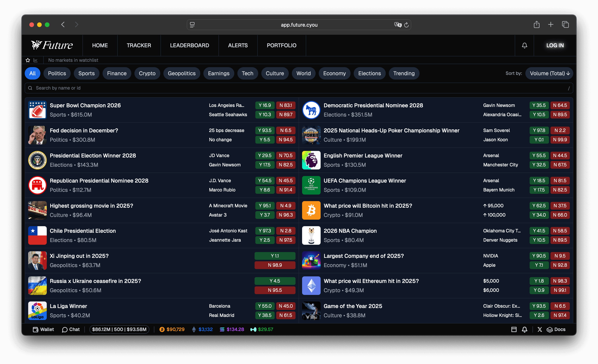Open the tab overview in the browser toolbar
Viewport: 598px width, 364px height.
pos(566,25)
